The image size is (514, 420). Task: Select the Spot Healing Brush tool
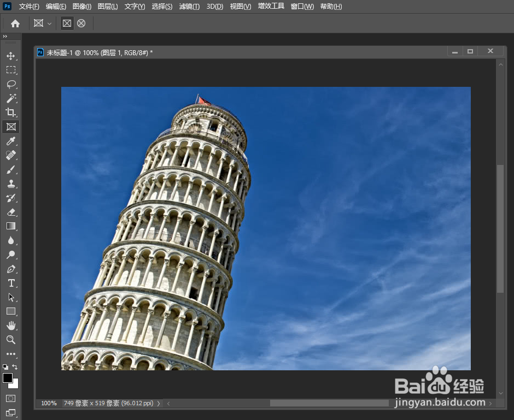coord(11,155)
